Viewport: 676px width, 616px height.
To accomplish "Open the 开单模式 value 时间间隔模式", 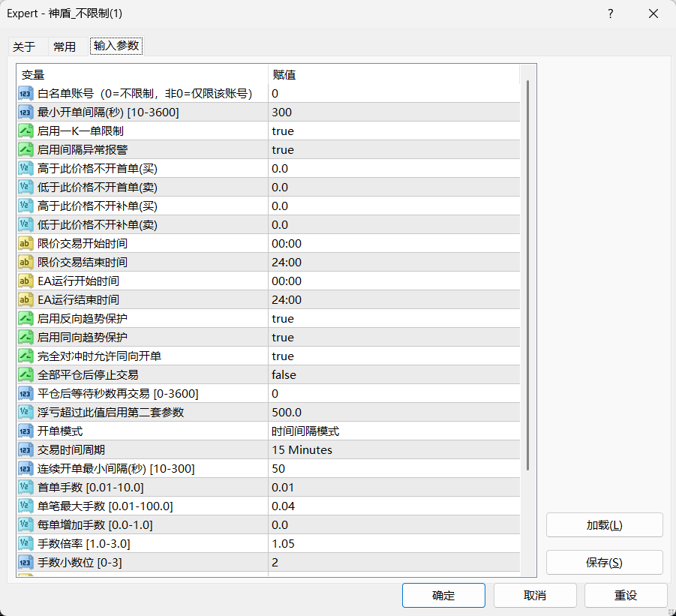I will 394,431.
